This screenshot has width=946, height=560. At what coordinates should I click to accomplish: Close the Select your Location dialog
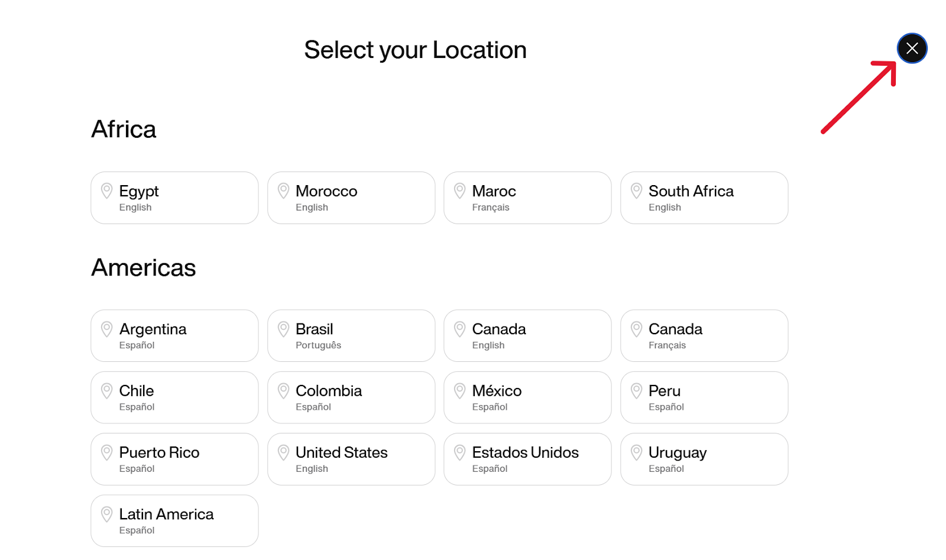tap(912, 48)
